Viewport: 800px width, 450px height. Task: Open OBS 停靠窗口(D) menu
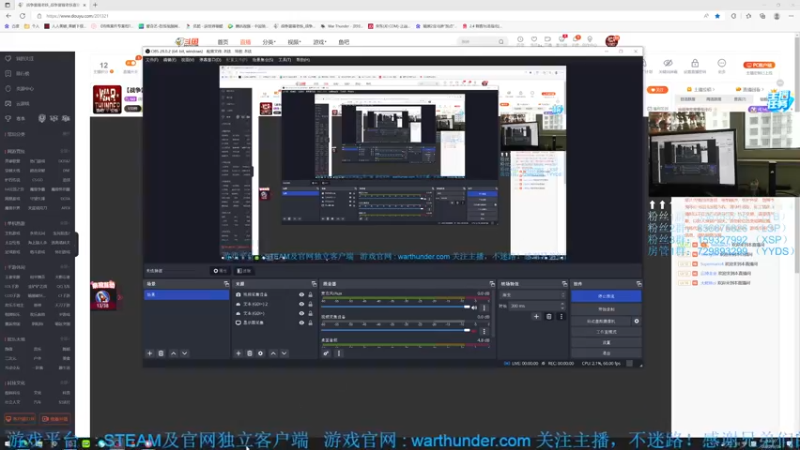[210, 60]
